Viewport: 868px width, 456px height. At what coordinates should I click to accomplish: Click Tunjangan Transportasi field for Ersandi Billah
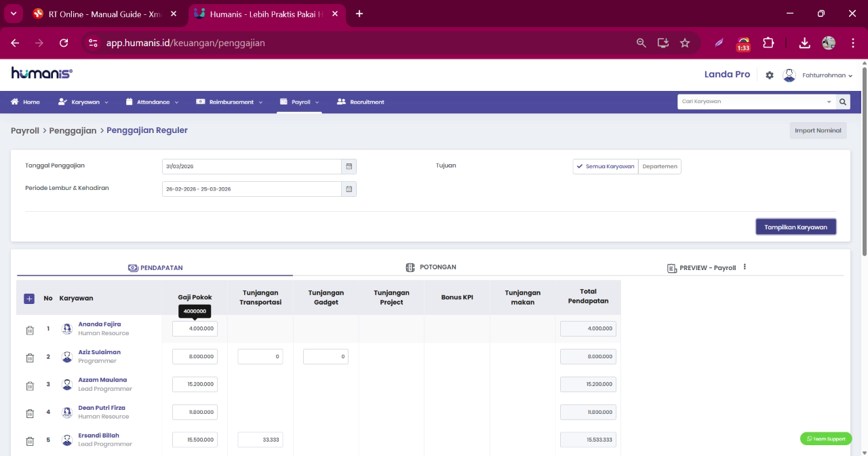(x=260, y=440)
